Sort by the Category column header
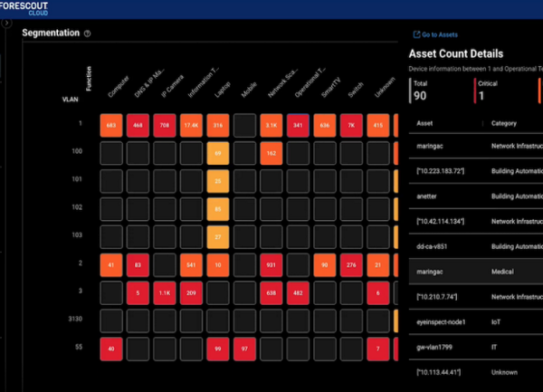This screenshot has width=543, height=392. 505,123
